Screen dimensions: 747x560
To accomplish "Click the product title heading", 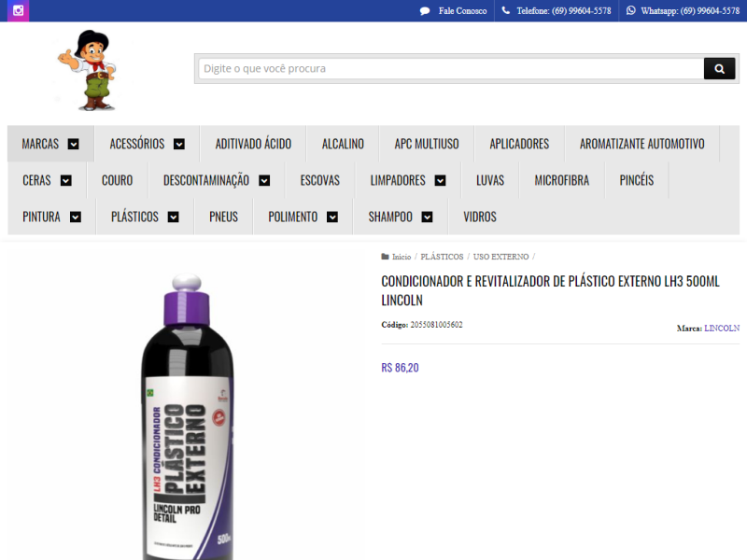I will click(x=550, y=290).
